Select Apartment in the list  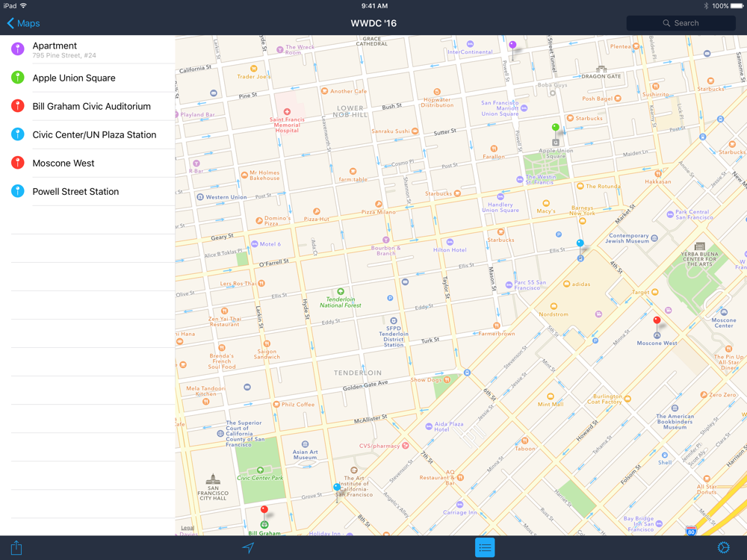[x=87, y=49]
